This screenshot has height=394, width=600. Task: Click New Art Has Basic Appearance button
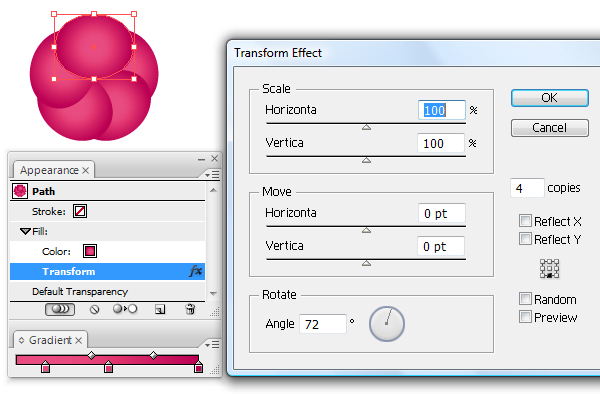tap(60, 309)
